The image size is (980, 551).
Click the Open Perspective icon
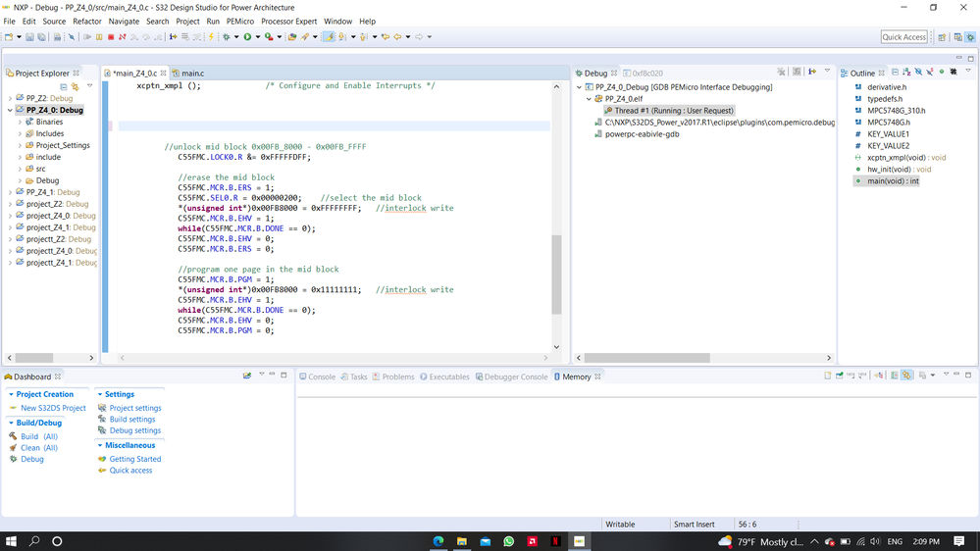tap(942, 37)
